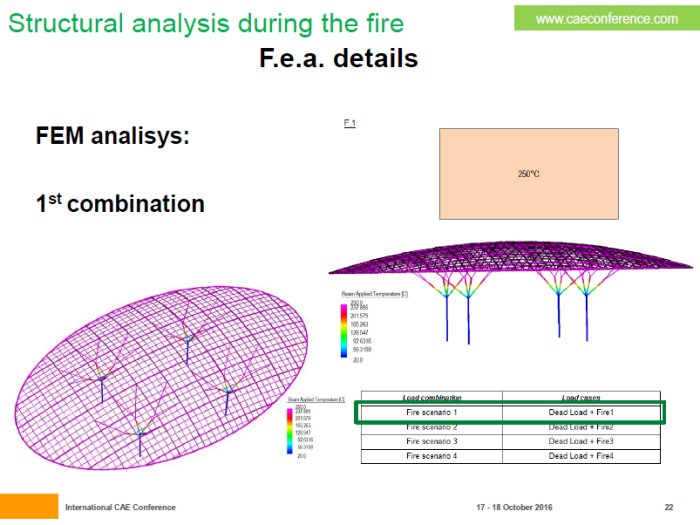Image resolution: width=700 pixels, height=525 pixels.
Task: Click the 'Load combination' column header
Action: coord(430,397)
